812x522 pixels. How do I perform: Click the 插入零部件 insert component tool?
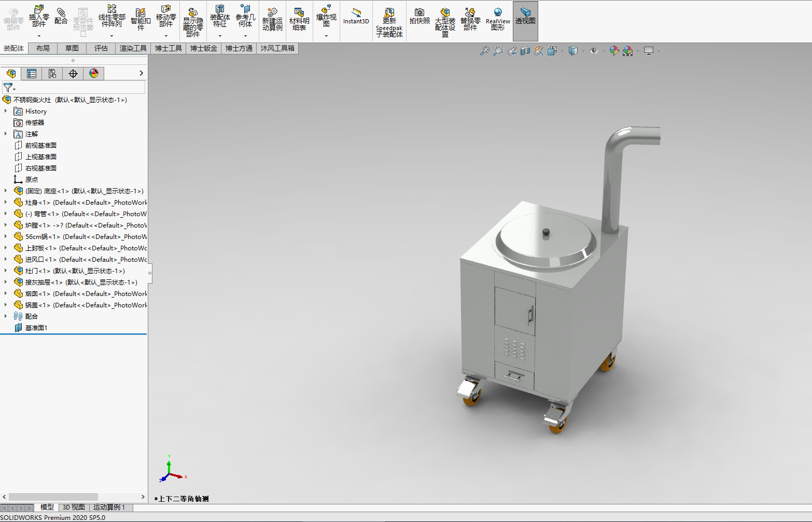click(x=39, y=16)
